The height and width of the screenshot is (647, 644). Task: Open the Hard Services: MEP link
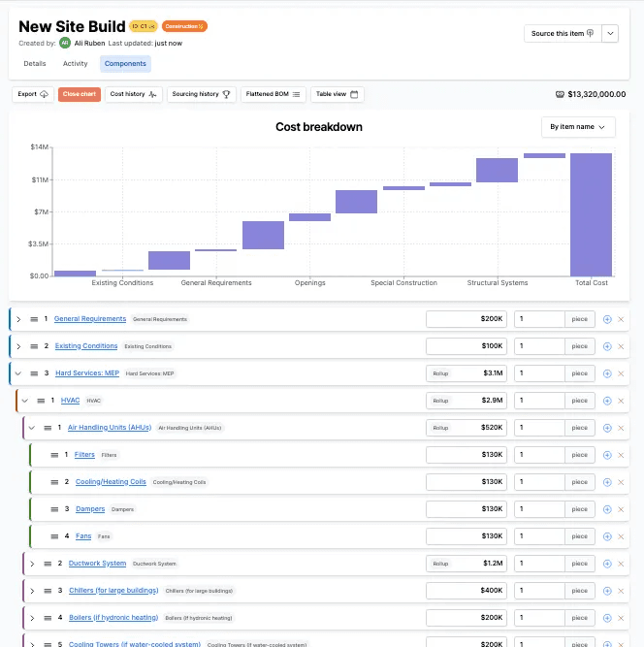click(87, 373)
